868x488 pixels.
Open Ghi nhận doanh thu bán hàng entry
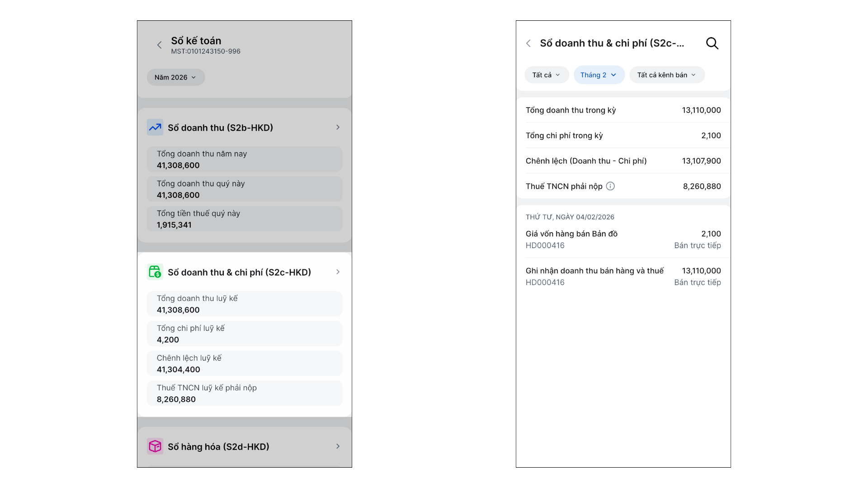point(623,277)
